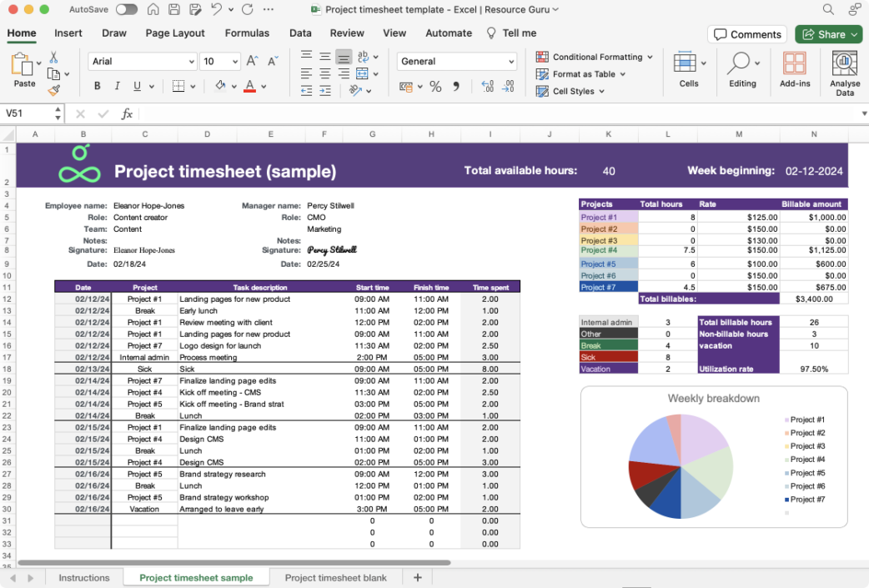Screen dimensions: 869x588
Task: Select the Increase Font Size icon
Action: (x=252, y=60)
